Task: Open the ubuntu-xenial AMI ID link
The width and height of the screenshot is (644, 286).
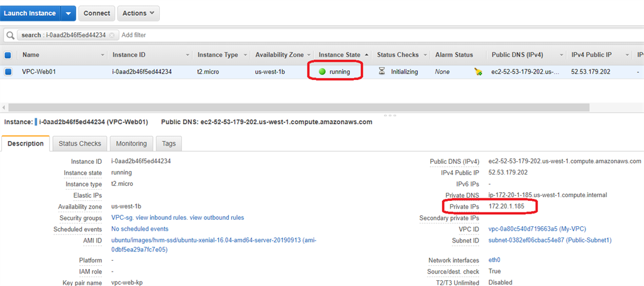Action: 214,244
